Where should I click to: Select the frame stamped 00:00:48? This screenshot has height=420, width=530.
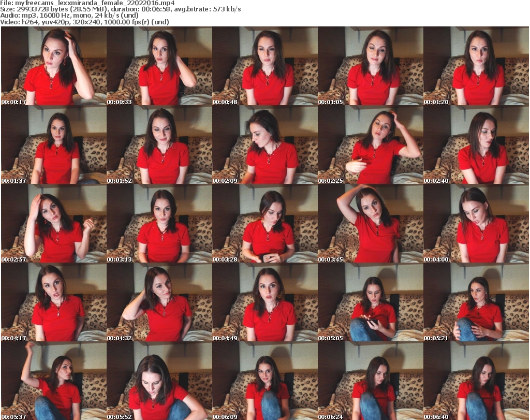tap(265, 66)
